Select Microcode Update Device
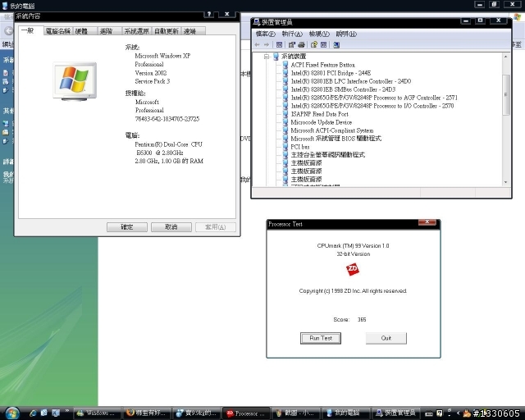 [321, 122]
